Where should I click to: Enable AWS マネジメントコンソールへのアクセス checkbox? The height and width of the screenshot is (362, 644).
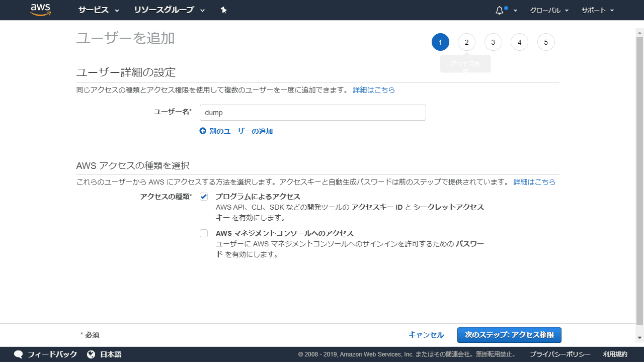(204, 233)
